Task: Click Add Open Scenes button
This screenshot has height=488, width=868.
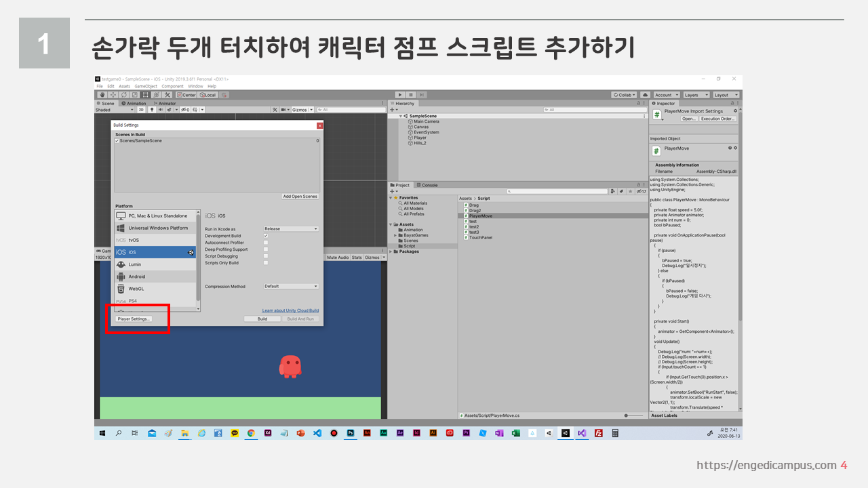Action: [300, 197]
